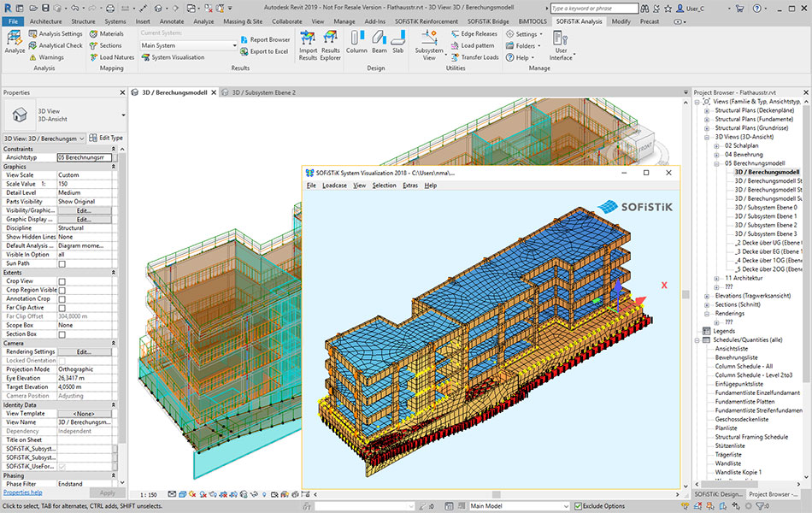Viewport: 812px width, 513px height.
Task: Click the Edit Type button
Action: pos(106,138)
